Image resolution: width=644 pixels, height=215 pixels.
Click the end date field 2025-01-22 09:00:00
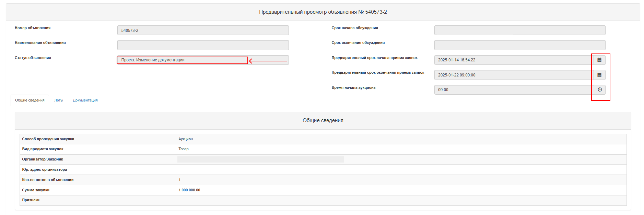pyautogui.click(x=514, y=75)
